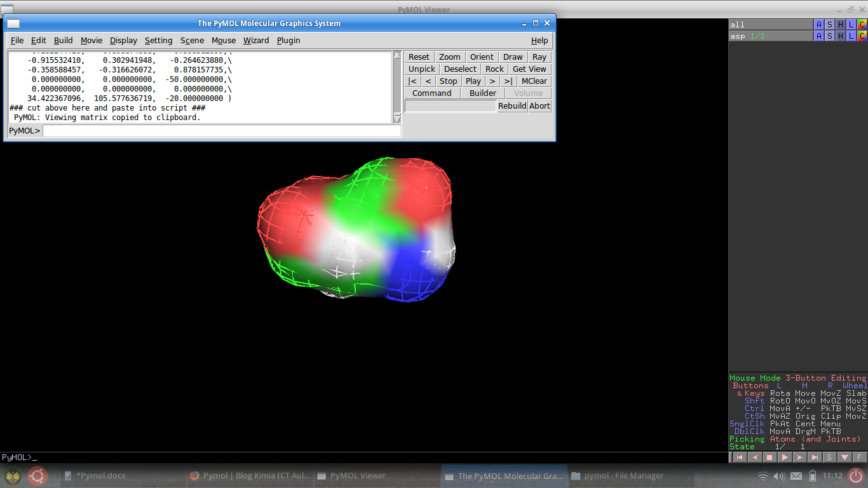Open the Label menu for the "asp" object
Image resolution: width=868 pixels, height=488 pixels.
[851, 36]
